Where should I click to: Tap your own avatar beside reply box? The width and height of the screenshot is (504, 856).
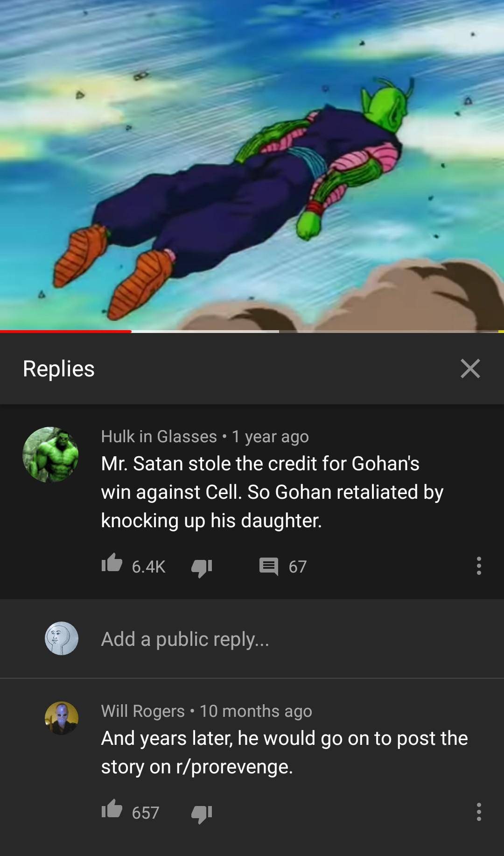pos(62,638)
